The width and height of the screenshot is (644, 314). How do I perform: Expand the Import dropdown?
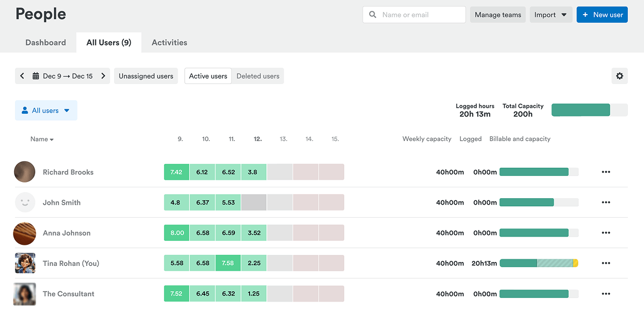550,15
